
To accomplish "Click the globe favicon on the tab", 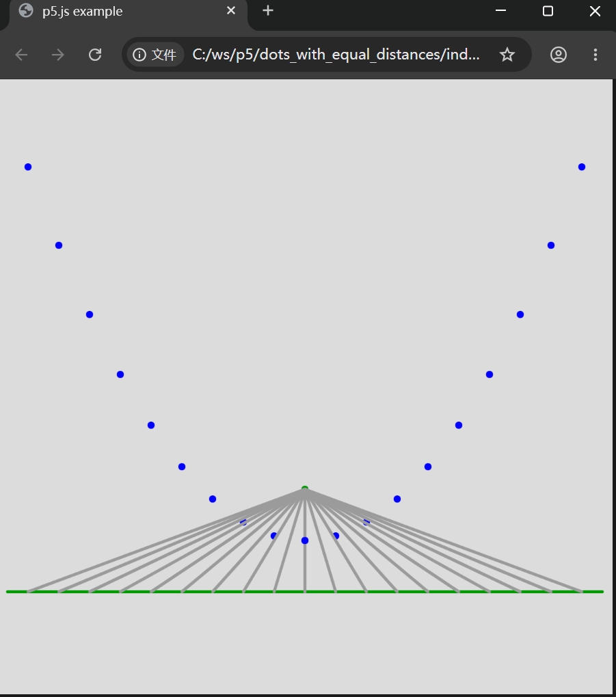I will 26,11.
